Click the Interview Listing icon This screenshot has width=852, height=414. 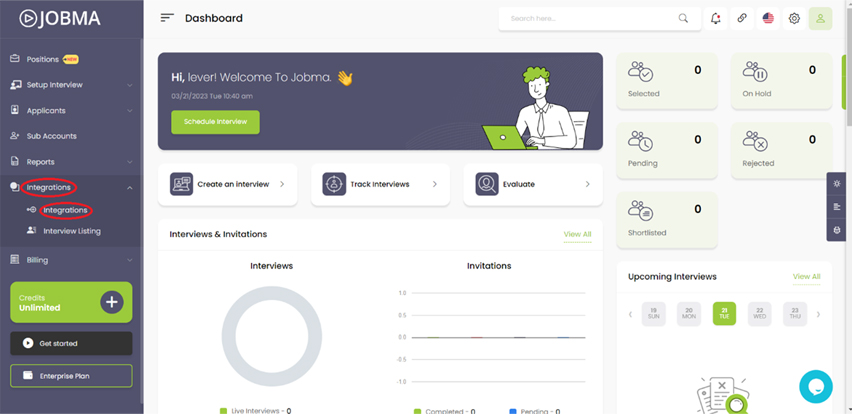tap(32, 230)
